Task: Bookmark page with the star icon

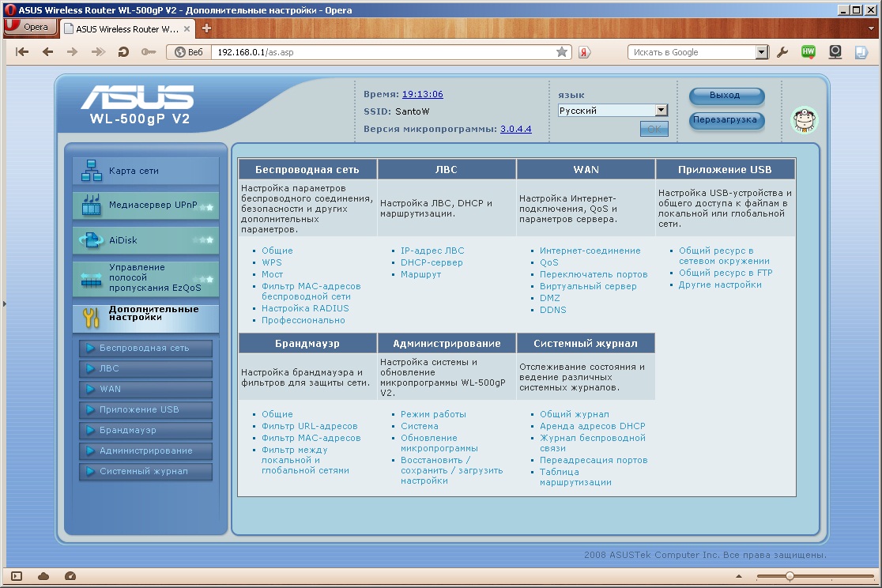Action: [561, 52]
